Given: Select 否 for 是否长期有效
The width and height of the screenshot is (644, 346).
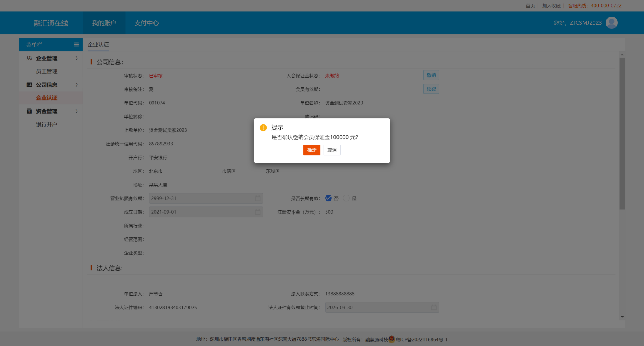Looking at the screenshot, I should pyautogui.click(x=328, y=198).
